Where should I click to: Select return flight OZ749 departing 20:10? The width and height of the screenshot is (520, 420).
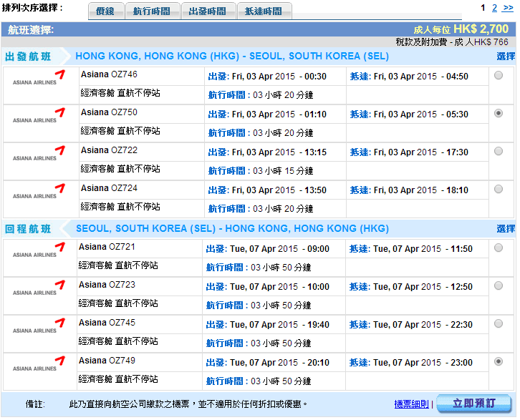(499, 361)
